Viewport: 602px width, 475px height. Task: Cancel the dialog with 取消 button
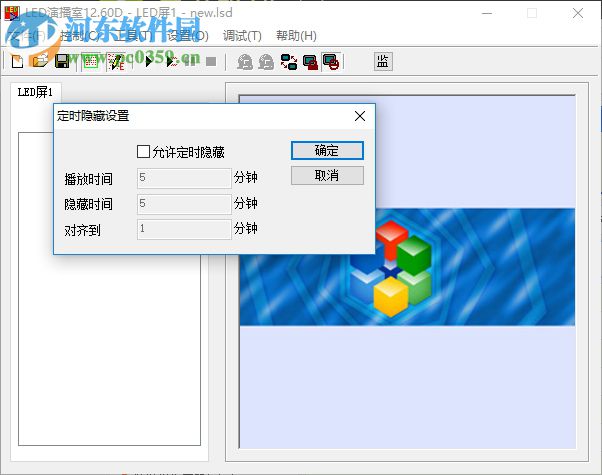327,175
